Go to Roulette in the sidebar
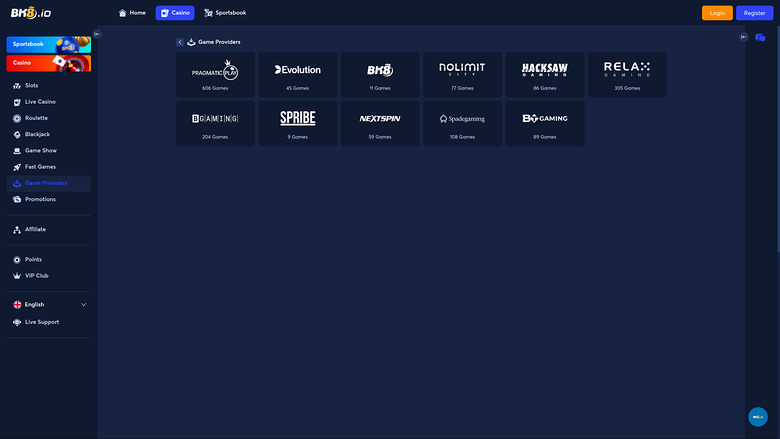The height and width of the screenshot is (439, 780). click(36, 118)
